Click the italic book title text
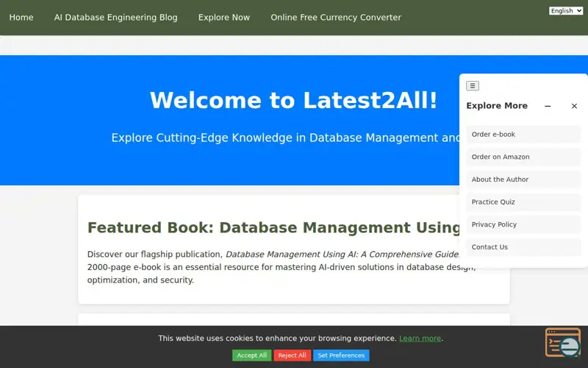The width and height of the screenshot is (588, 368). [343, 254]
